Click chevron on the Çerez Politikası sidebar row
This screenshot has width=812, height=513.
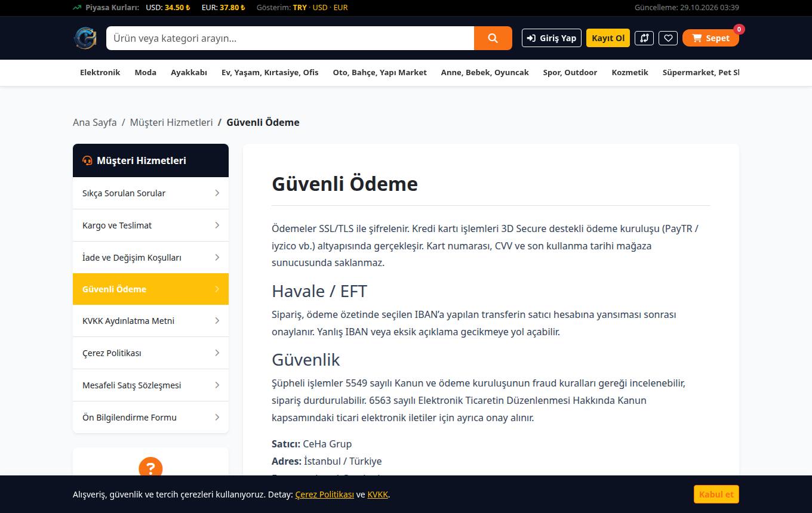click(217, 353)
